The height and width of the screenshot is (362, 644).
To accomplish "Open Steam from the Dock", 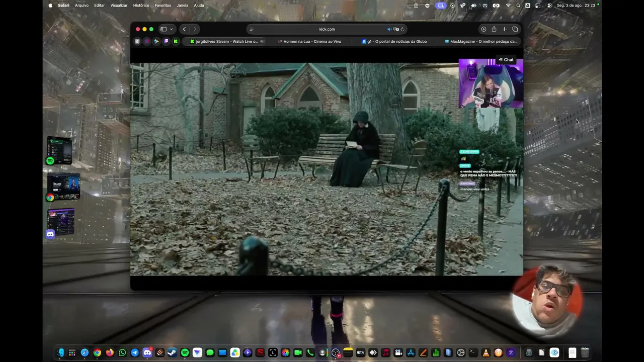I will 172,352.
